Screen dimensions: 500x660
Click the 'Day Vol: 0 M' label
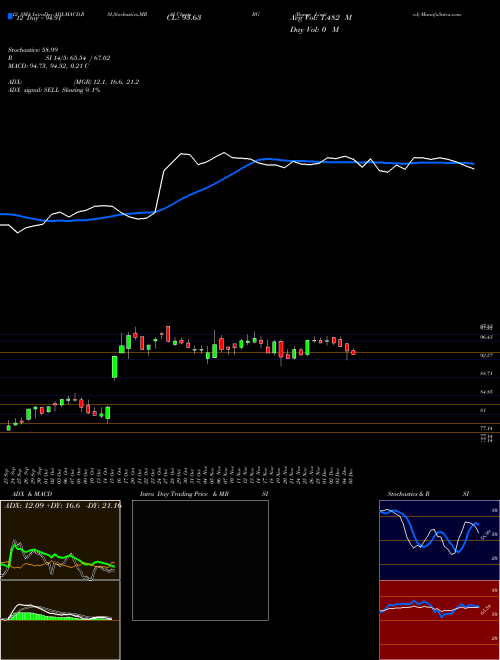pos(314,29)
